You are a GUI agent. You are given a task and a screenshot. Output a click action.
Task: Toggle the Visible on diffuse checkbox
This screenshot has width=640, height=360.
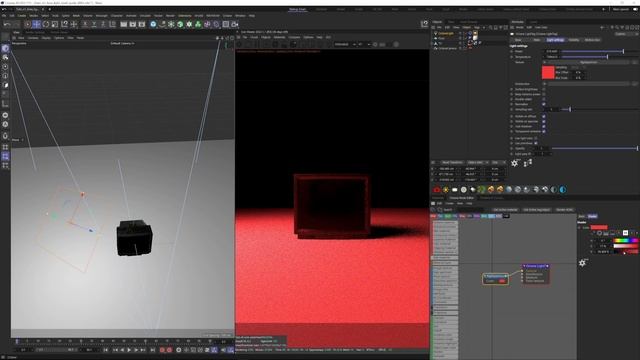pyautogui.click(x=544, y=116)
